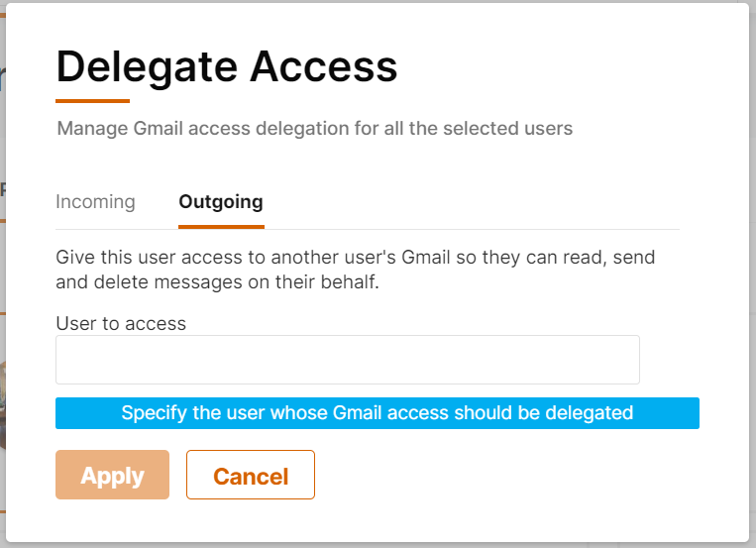Click the subtitle about managing Gmail delegation
The height and width of the screenshot is (548, 756).
click(314, 128)
